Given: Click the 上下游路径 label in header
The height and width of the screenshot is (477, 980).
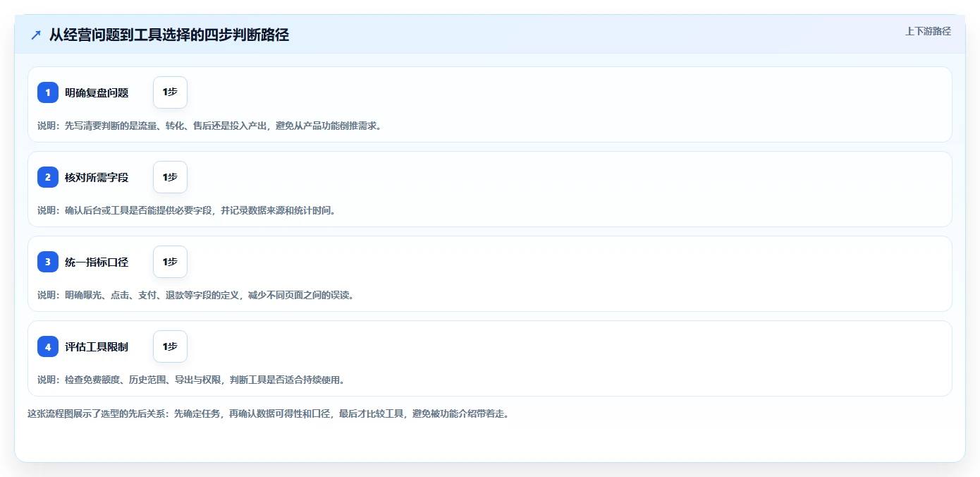Looking at the screenshot, I should point(928,31).
